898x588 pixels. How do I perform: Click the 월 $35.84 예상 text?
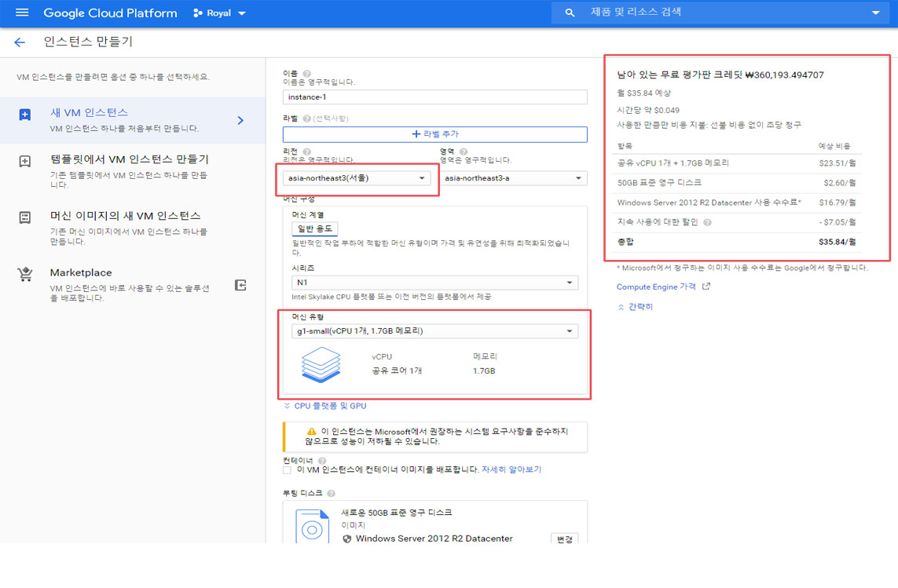[643, 93]
